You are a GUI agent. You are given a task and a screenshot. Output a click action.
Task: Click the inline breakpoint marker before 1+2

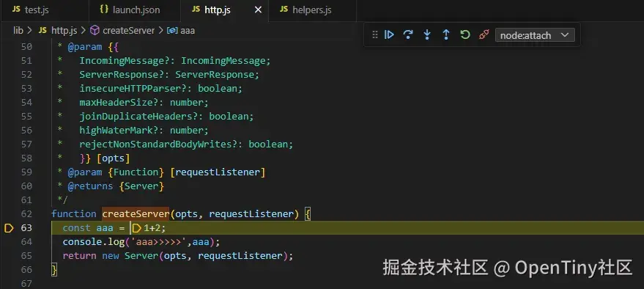point(136,228)
